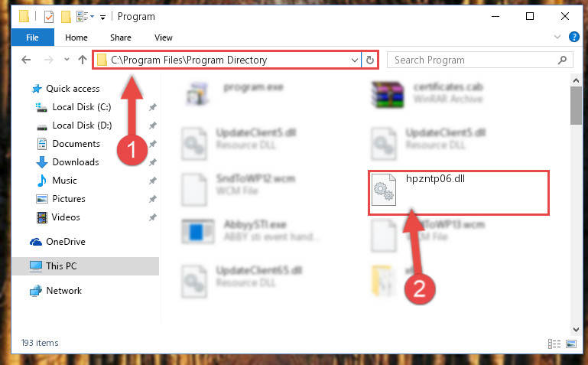588x365 pixels.
Task: Unpin Documents from Quick access
Action: (x=153, y=144)
